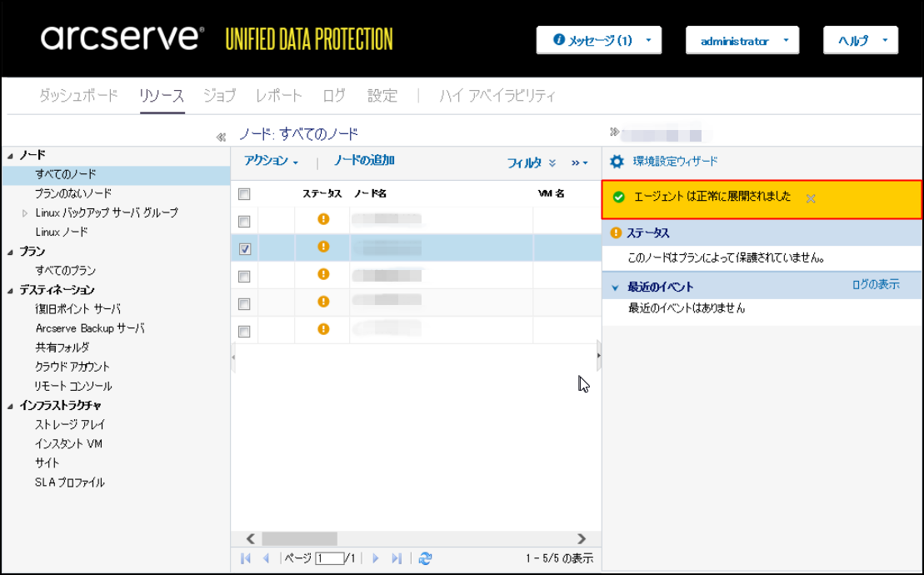924x575 pixels.
Task: Click the horizontal scrollbar thumb in node list
Action: (299, 538)
